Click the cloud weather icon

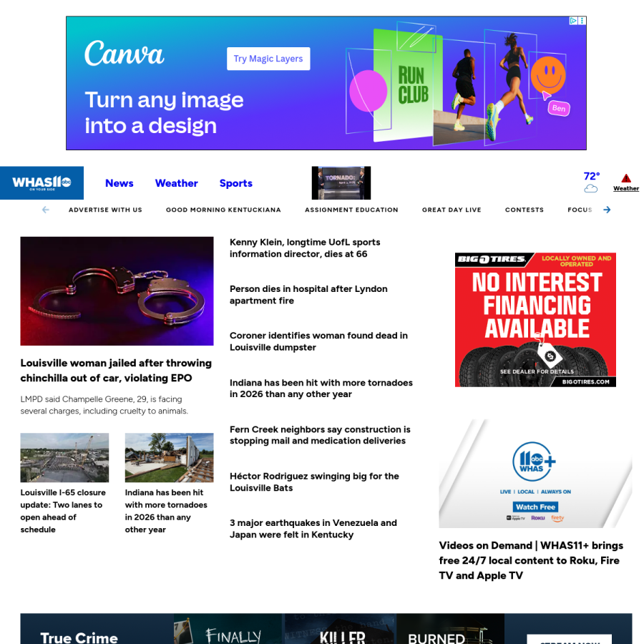[x=591, y=188]
